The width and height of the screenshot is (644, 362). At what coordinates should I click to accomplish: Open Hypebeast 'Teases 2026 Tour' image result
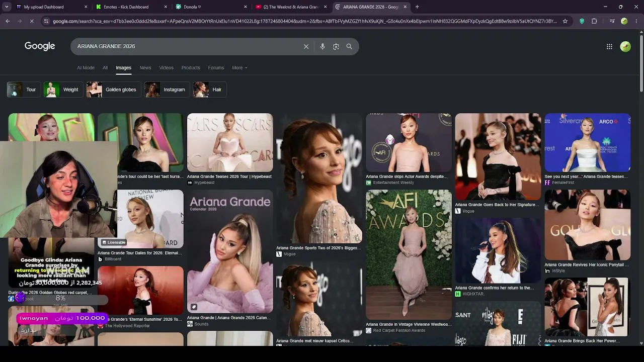click(x=230, y=142)
